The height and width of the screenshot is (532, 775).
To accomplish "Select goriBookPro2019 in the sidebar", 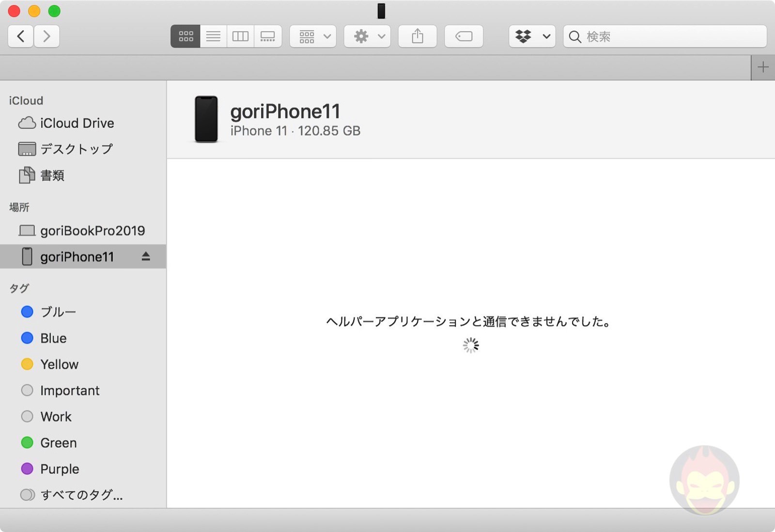I will tap(83, 231).
